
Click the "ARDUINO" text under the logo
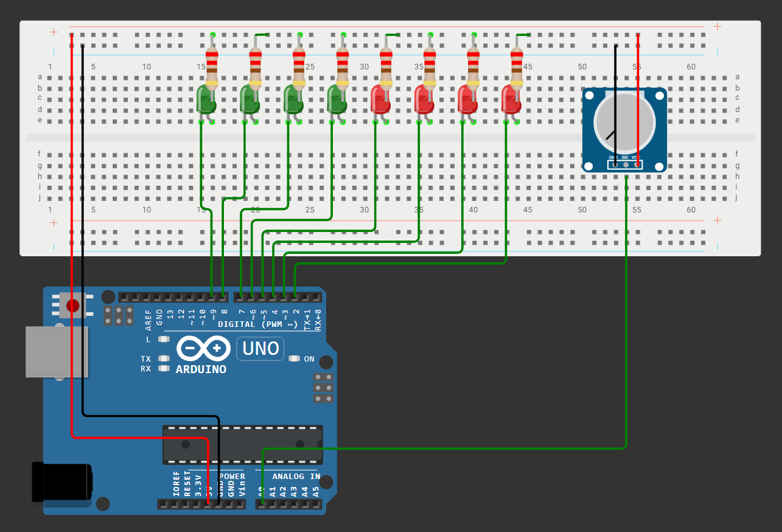pyautogui.click(x=201, y=369)
